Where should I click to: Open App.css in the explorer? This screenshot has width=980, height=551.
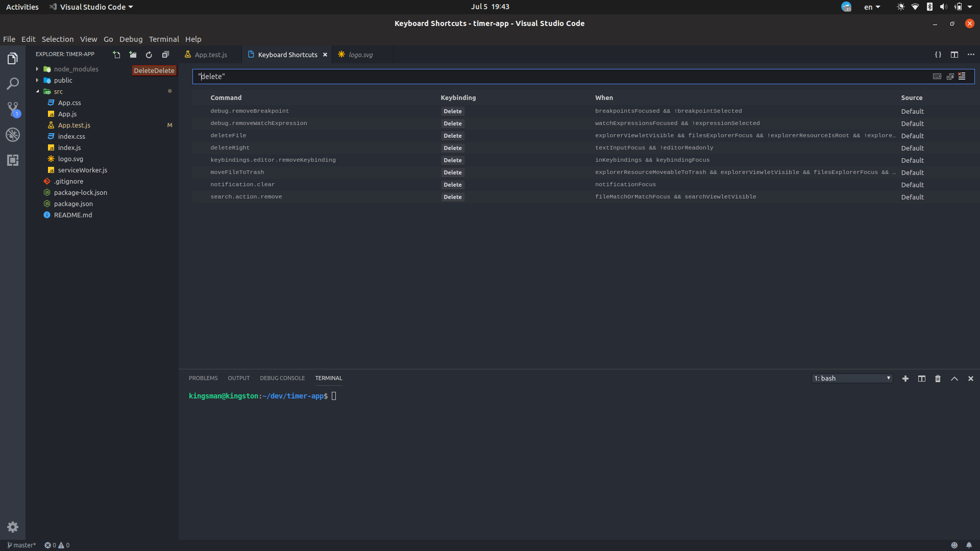point(69,103)
